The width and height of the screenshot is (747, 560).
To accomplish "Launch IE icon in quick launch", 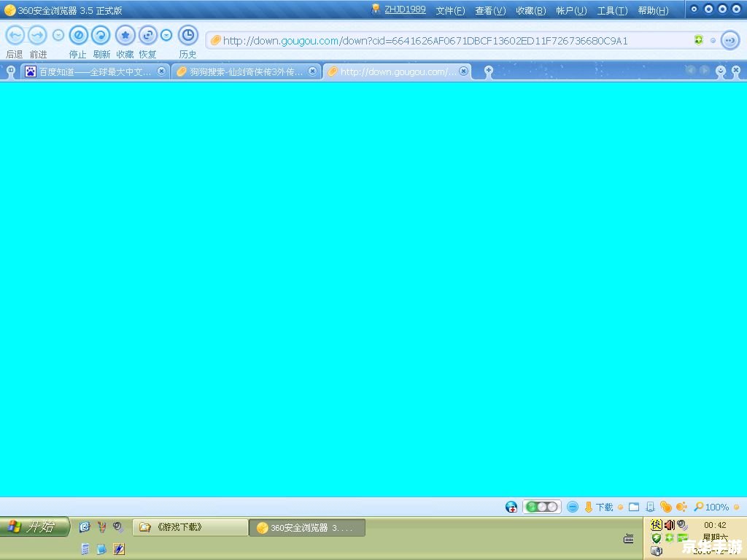I will [85, 526].
